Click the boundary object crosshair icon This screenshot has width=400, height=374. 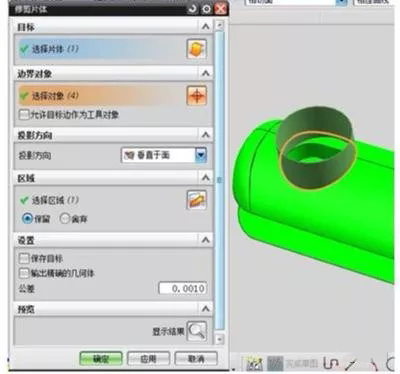[x=196, y=96]
